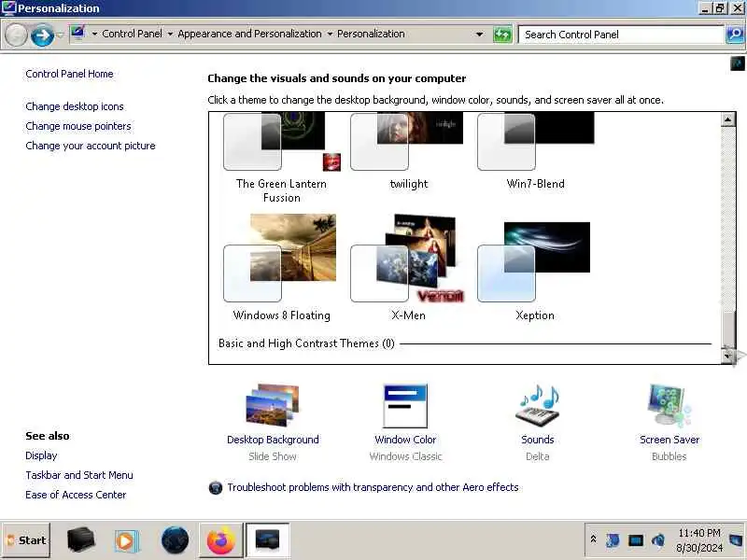Viewport: 747px width, 560px height.
Task: Open recent pages dropdown arrow
Action: 60,35
